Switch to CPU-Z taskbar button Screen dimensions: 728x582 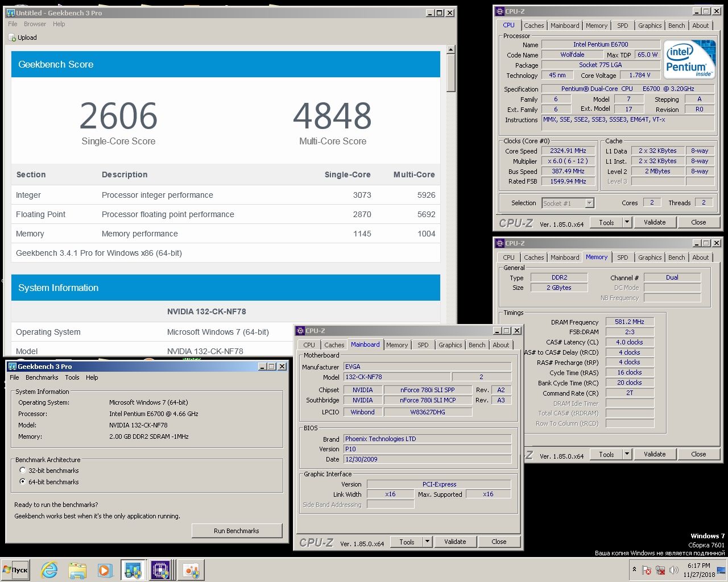tap(161, 570)
